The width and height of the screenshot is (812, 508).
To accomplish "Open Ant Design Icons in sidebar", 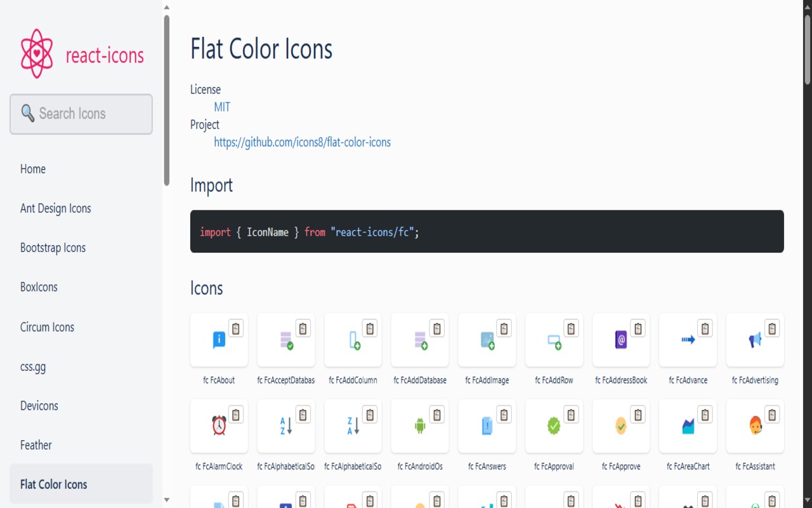I will point(56,208).
